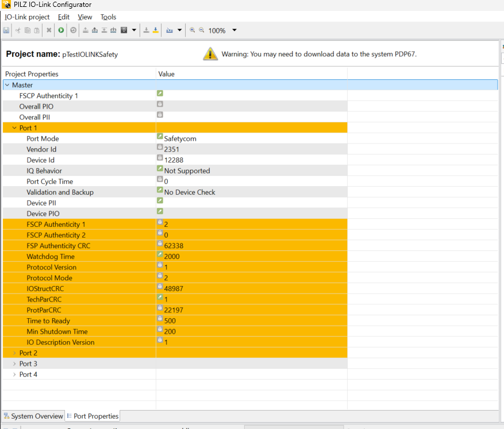This screenshot has height=429, width=504.
Task: Click the project name pTestIOLINKSafety
Action: tap(90, 54)
